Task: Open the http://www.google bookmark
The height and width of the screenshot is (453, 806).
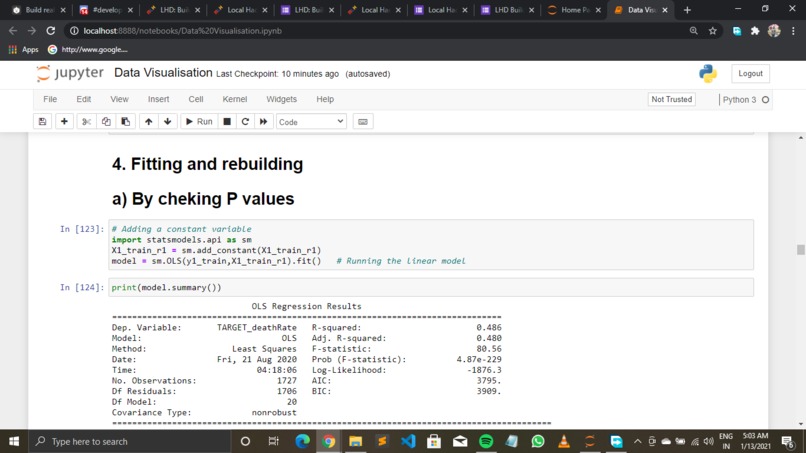Action: point(88,49)
